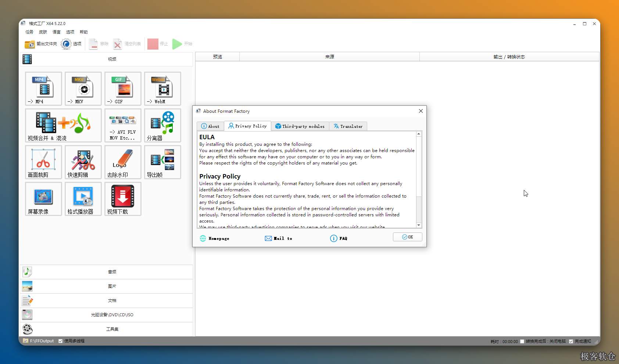Image resolution: width=619 pixels, height=364 pixels.
Task: Toggle multi-threading checkbox (使用多线程)
Action: click(61, 341)
